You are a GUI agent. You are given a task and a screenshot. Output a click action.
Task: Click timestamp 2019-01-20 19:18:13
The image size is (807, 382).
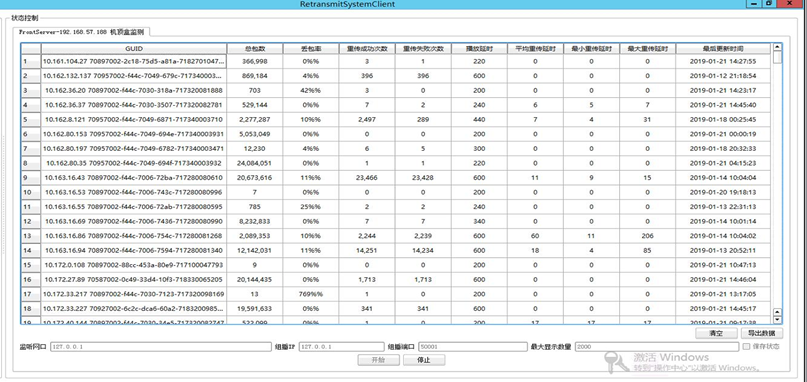723,192
